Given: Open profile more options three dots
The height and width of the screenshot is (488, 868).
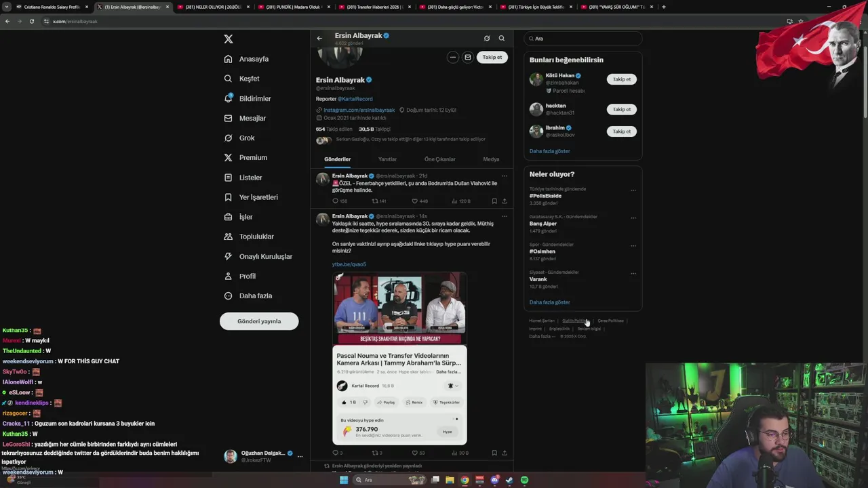Looking at the screenshot, I should pyautogui.click(x=453, y=58).
